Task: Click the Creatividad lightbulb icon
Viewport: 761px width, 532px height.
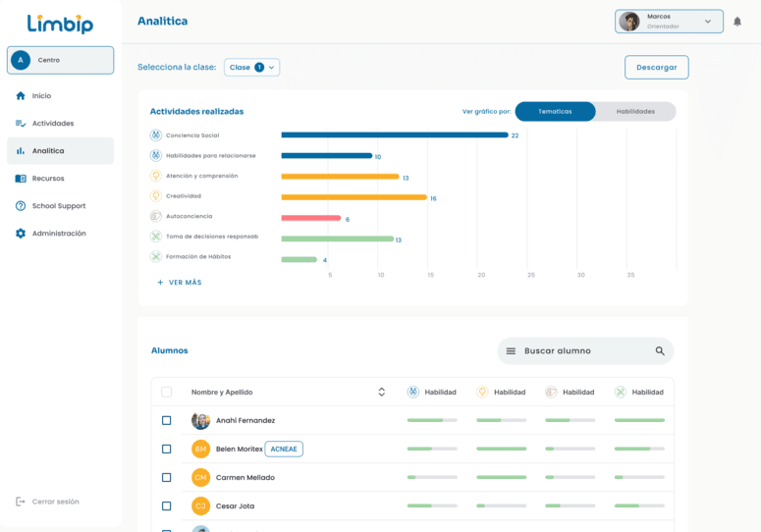Action: (155, 196)
